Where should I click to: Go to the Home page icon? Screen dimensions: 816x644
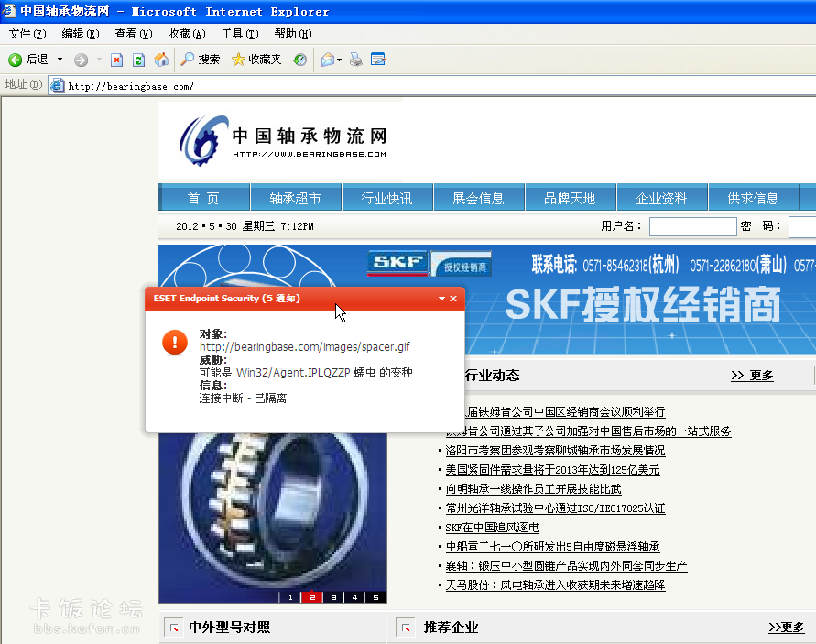[x=161, y=60]
